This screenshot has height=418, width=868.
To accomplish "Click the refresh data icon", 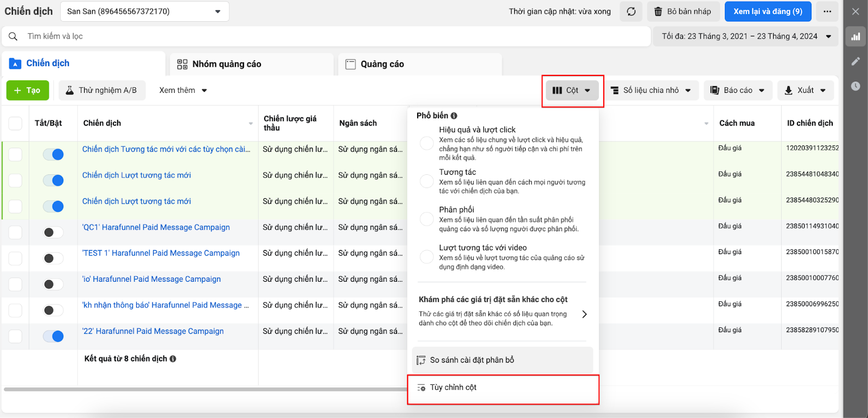I will click(631, 11).
